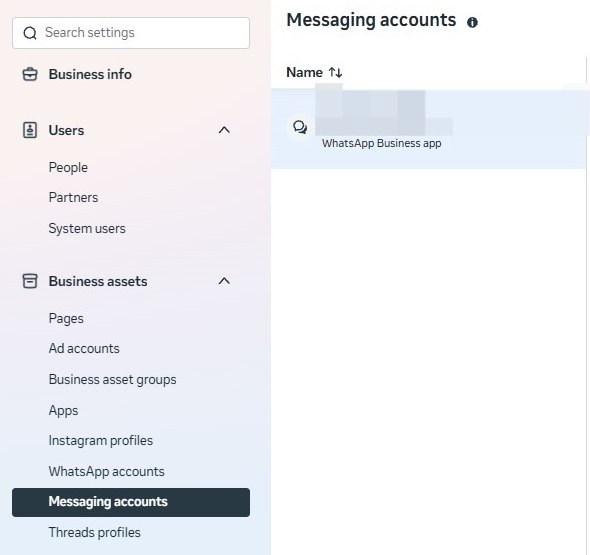Click the Business assets section label
This screenshot has width=590, height=555.
tap(98, 281)
